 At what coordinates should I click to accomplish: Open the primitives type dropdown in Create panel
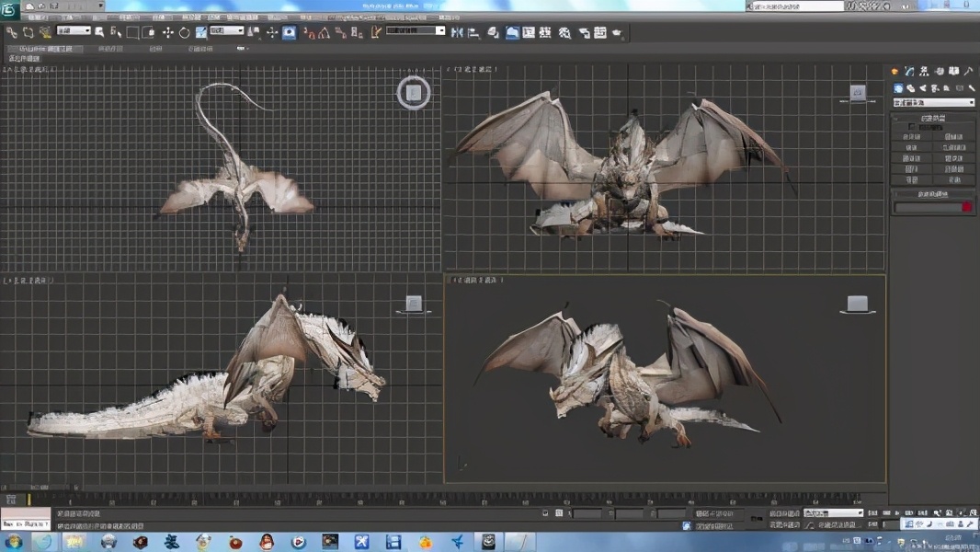tap(934, 102)
